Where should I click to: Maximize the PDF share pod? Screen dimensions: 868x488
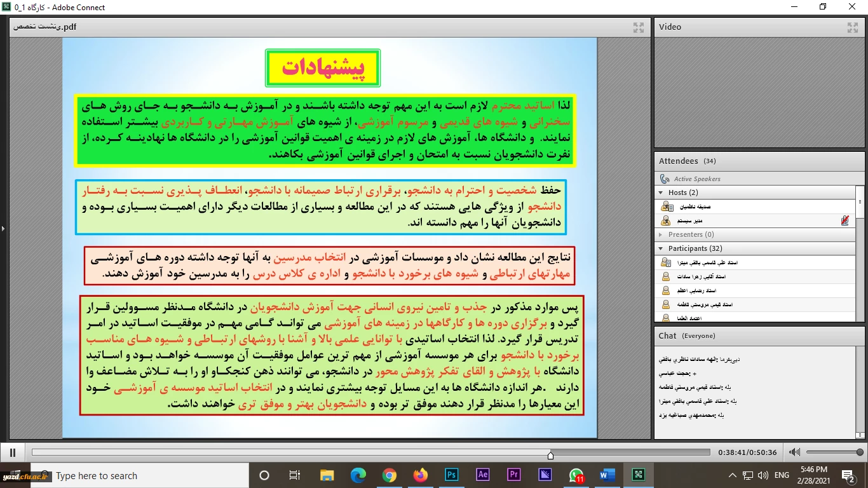pyautogui.click(x=639, y=27)
